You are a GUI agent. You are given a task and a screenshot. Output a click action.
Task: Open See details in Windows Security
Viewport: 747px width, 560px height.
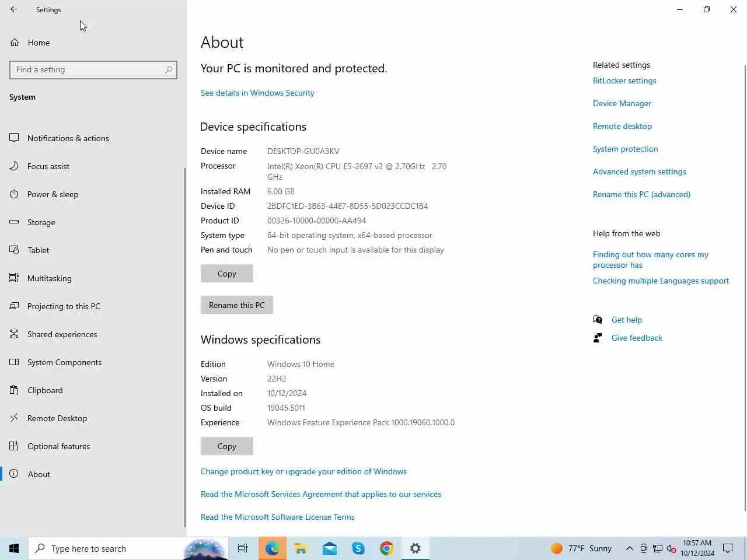[257, 93]
